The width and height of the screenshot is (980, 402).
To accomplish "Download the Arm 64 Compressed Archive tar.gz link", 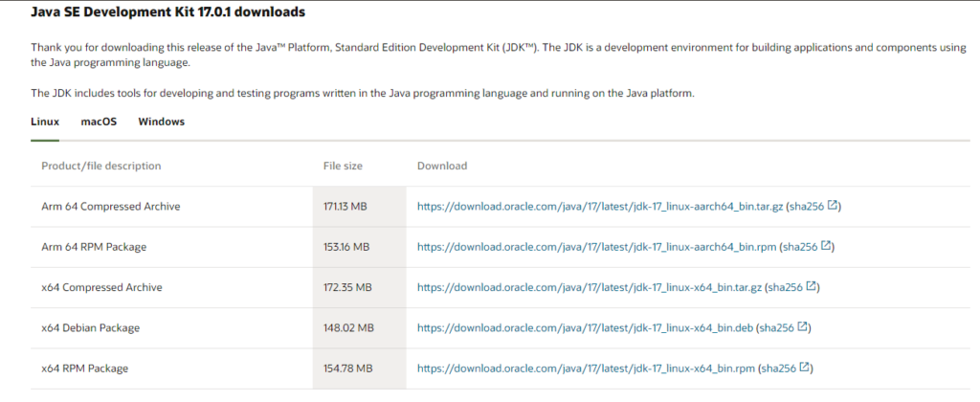I will [600, 207].
